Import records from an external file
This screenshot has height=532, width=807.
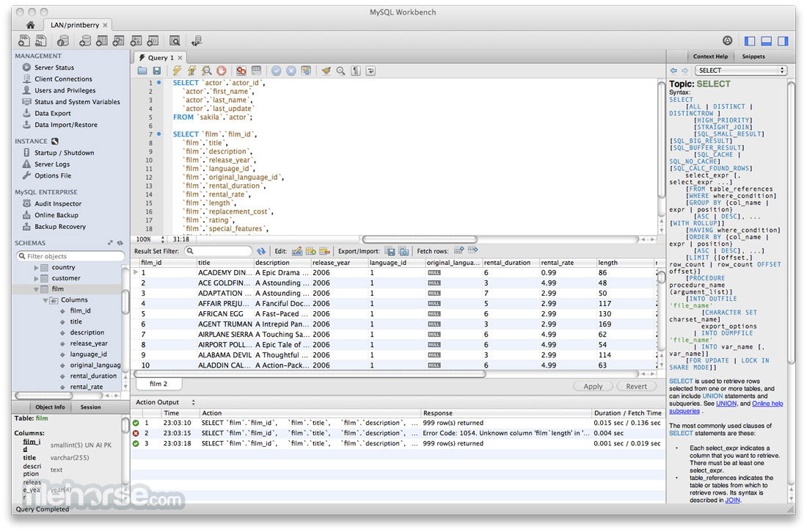403,251
